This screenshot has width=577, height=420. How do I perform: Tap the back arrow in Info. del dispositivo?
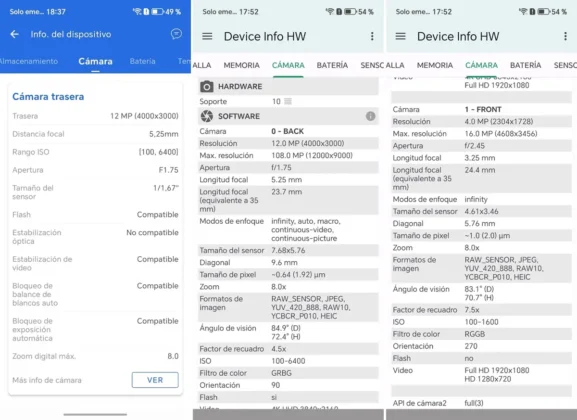14,34
